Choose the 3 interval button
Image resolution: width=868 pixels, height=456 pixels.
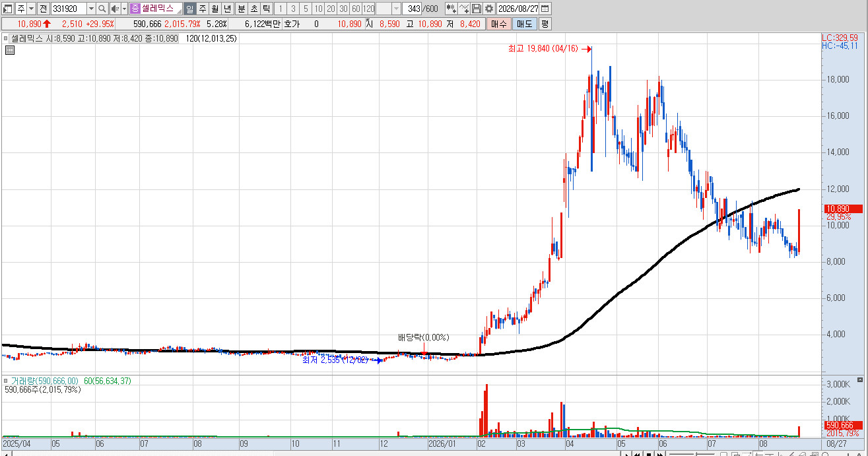tap(293, 9)
